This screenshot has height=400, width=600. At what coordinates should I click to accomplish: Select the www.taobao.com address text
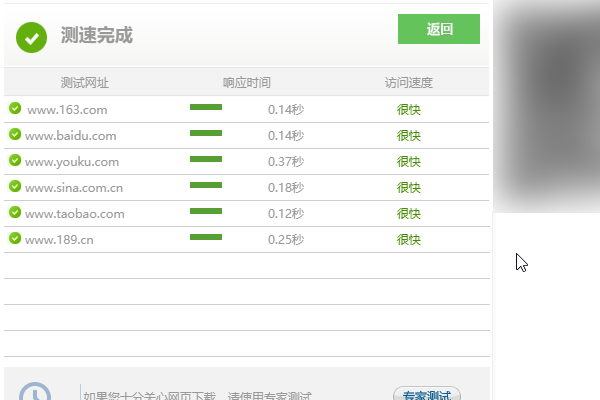point(75,214)
